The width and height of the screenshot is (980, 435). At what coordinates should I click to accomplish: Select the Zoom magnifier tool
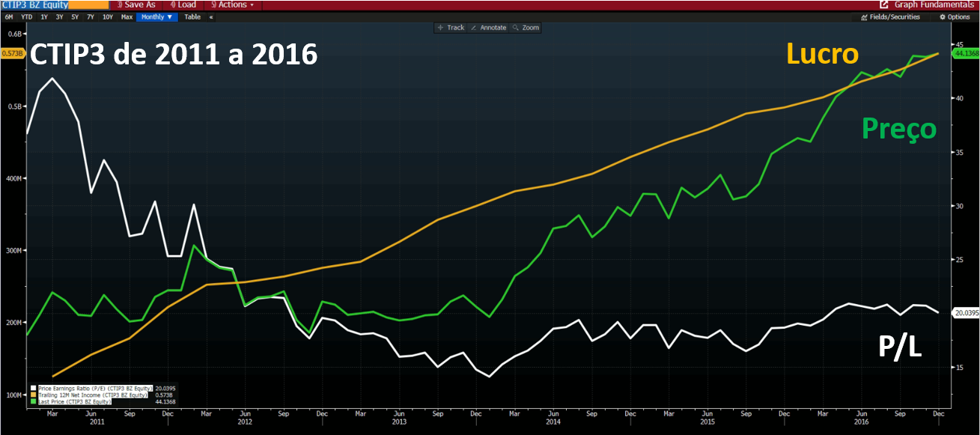[x=526, y=28]
